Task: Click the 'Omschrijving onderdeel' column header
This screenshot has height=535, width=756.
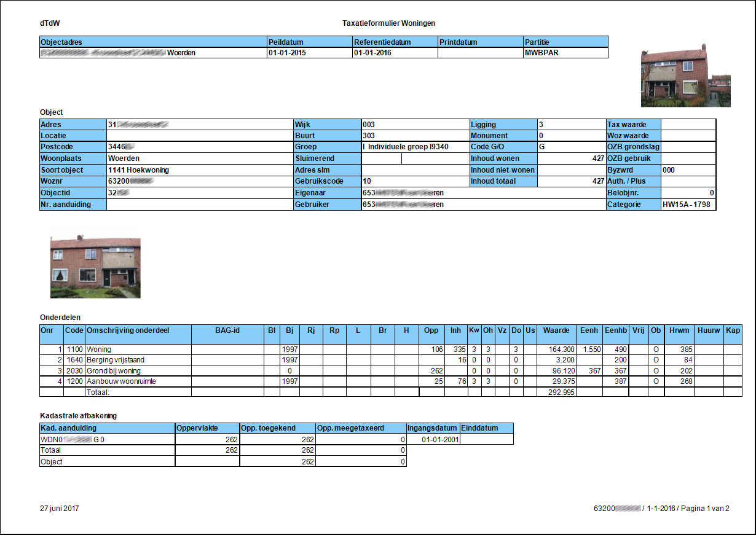Action: [138, 334]
